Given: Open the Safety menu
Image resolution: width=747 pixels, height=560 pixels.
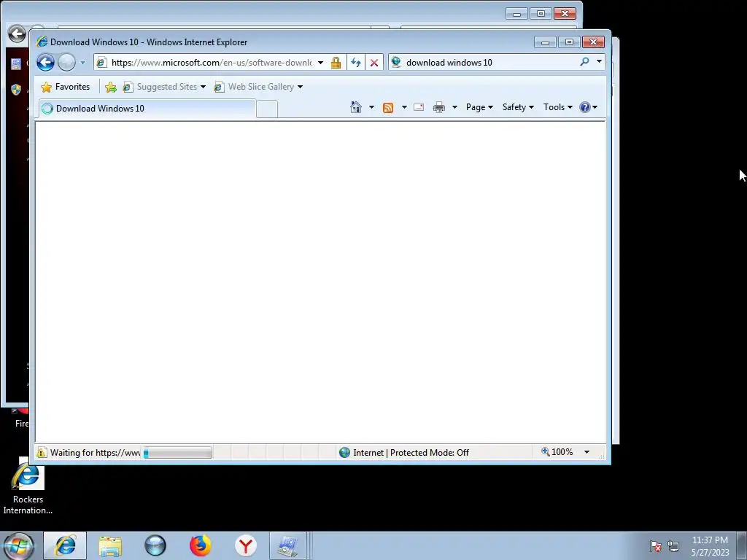Looking at the screenshot, I should (x=518, y=107).
